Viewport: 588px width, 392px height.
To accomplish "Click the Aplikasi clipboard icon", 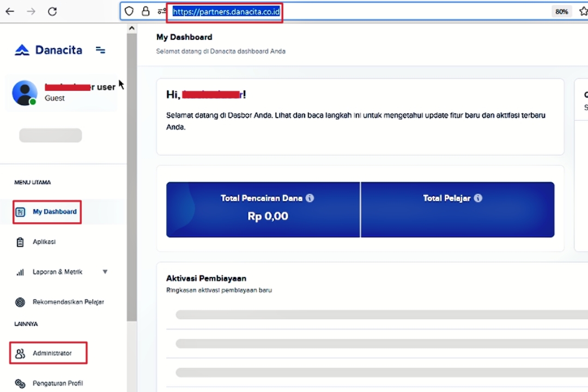I will 20,242.
